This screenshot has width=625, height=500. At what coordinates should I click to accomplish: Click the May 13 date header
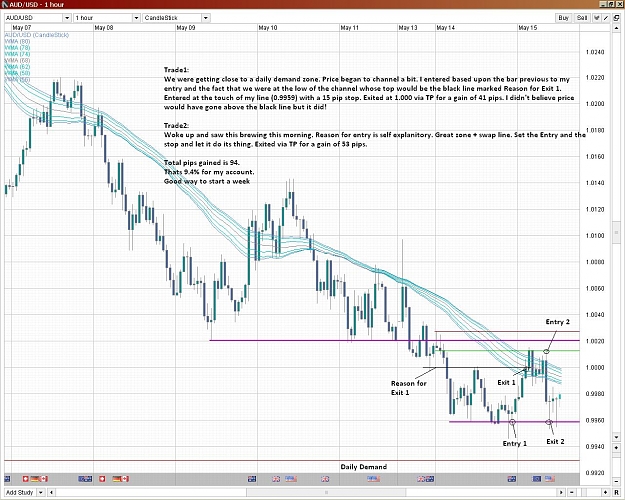408,28
